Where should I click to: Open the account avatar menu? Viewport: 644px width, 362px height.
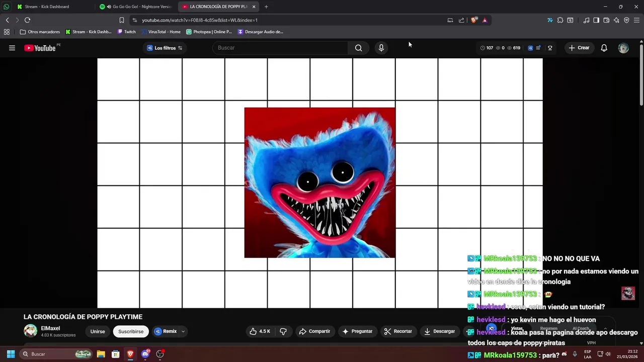pyautogui.click(x=623, y=48)
